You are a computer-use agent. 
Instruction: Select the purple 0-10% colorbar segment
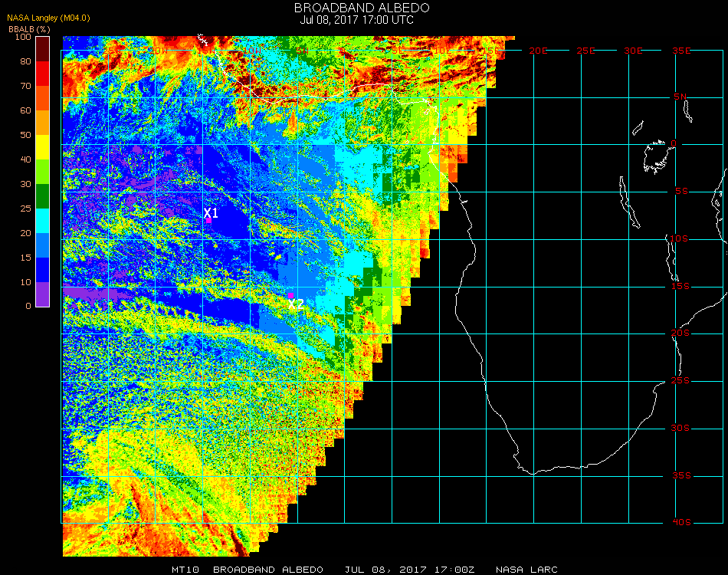tap(43, 294)
